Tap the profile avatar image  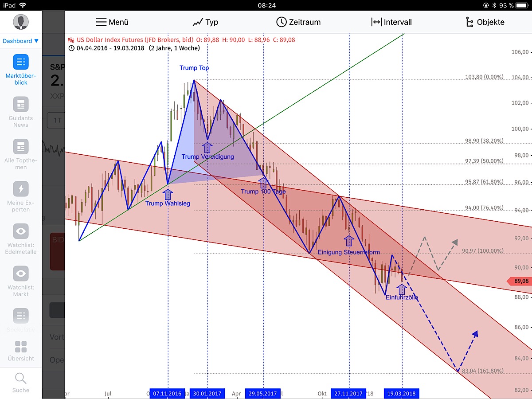click(x=20, y=21)
